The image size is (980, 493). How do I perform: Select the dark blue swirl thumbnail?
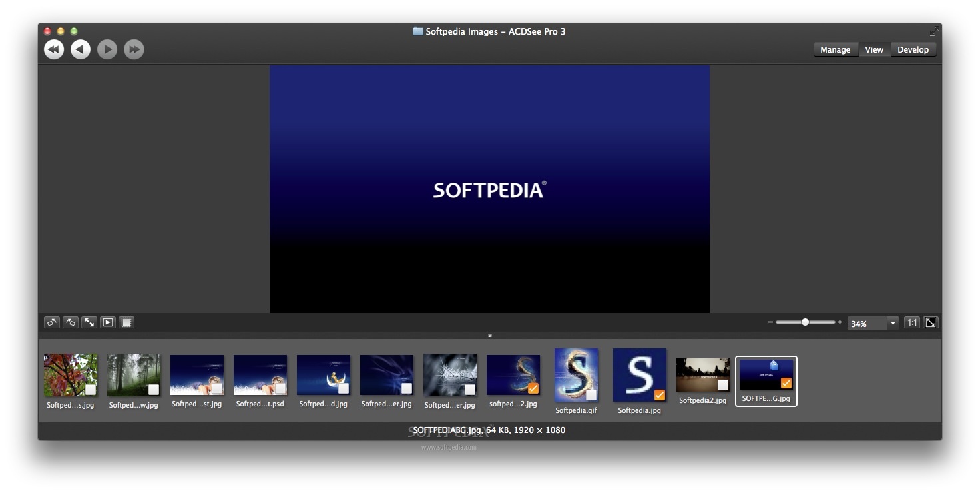click(387, 375)
